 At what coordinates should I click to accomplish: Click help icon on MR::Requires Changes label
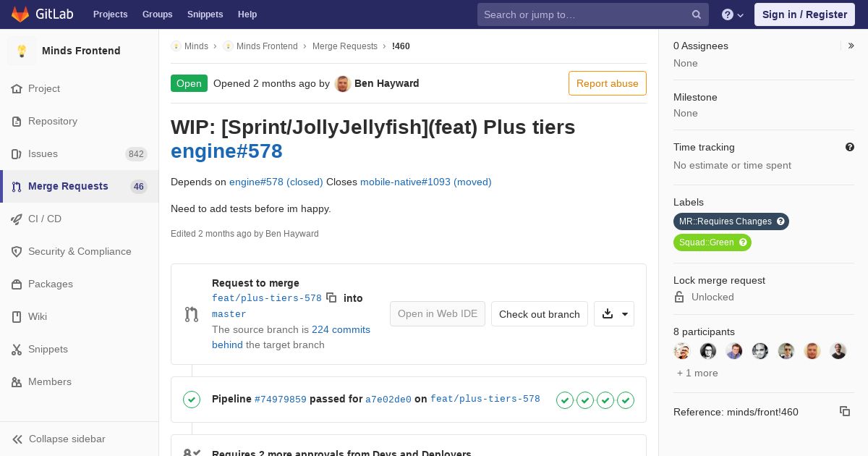(780, 221)
